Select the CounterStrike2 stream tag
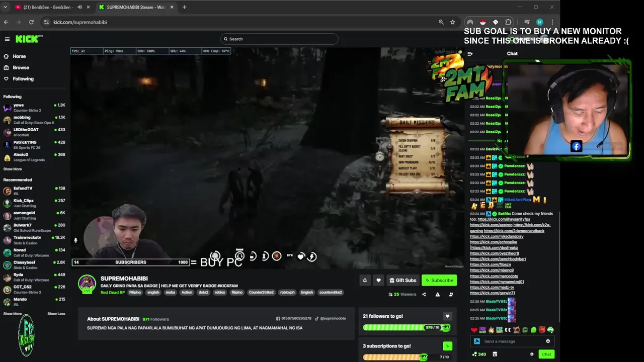The image size is (644, 362). click(261, 293)
